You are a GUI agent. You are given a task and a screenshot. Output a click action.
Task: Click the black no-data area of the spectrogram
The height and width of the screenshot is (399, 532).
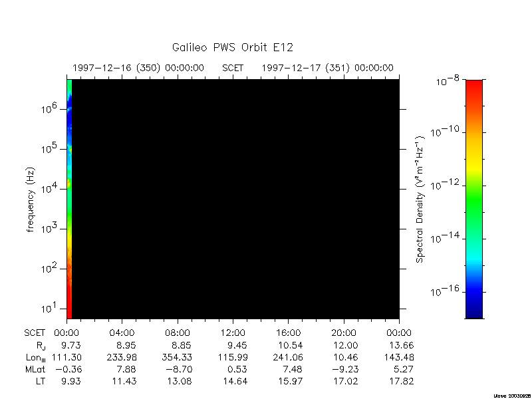click(x=235, y=199)
